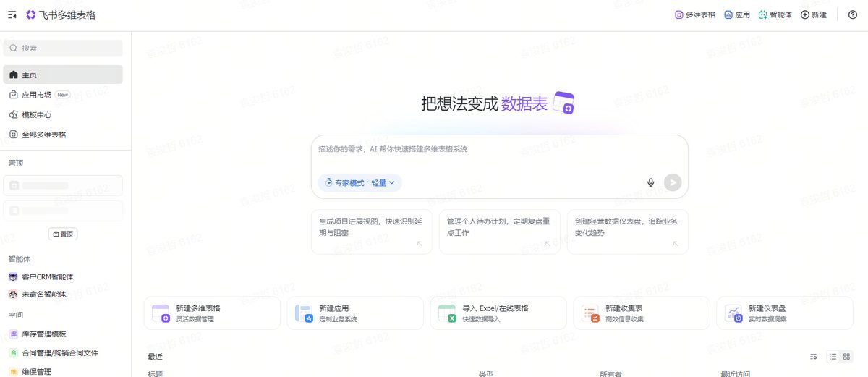Switch to list view
868x377 pixels.
click(833, 357)
